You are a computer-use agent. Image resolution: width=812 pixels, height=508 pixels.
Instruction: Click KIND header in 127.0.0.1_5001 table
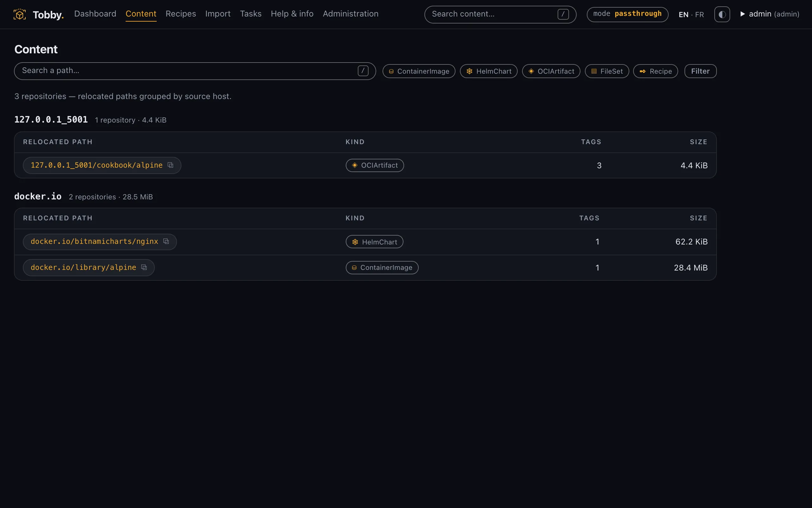coord(355,142)
